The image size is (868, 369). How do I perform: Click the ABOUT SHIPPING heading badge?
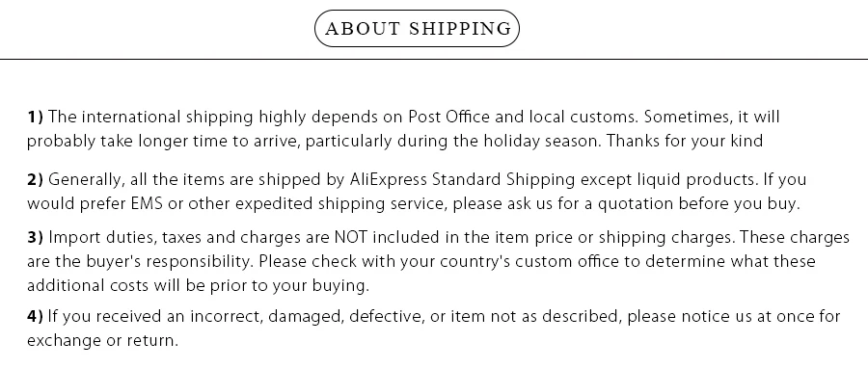(x=417, y=28)
